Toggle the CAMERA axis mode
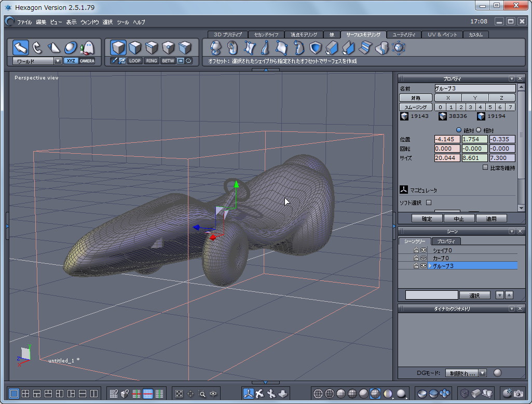Image resolution: width=532 pixels, height=404 pixels. (87, 61)
